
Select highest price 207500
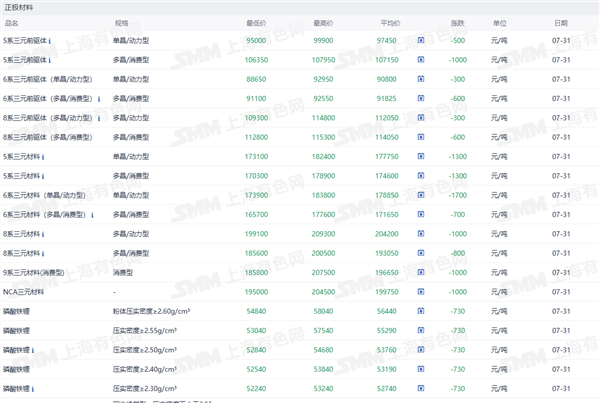(323, 272)
